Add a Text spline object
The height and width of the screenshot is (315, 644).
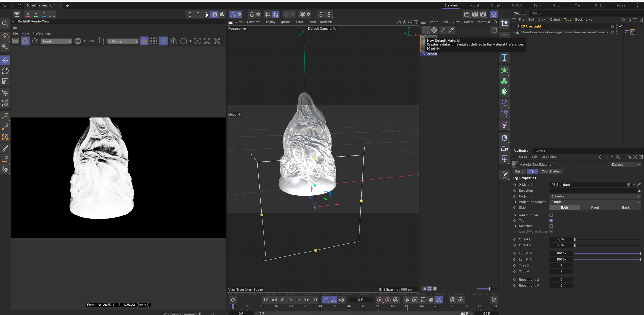pyautogui.click(x=504, y=58)
